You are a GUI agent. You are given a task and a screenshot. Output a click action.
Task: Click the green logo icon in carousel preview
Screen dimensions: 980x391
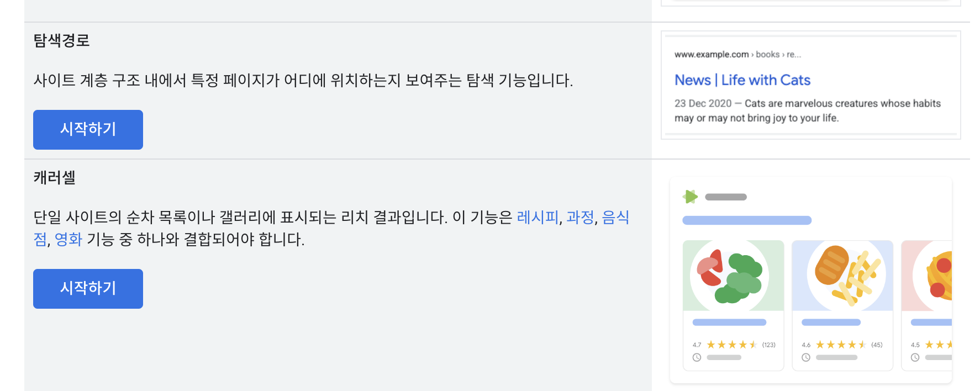[690, 197]
